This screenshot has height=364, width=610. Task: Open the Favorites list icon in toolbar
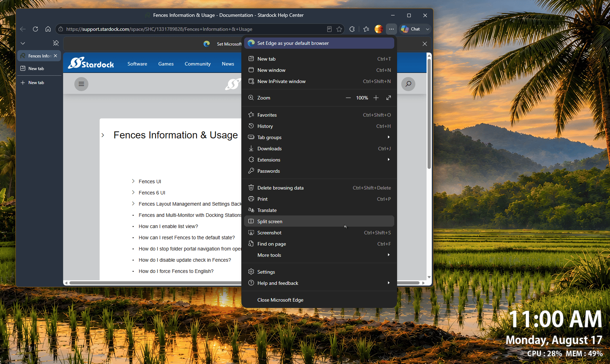[366, 29]
